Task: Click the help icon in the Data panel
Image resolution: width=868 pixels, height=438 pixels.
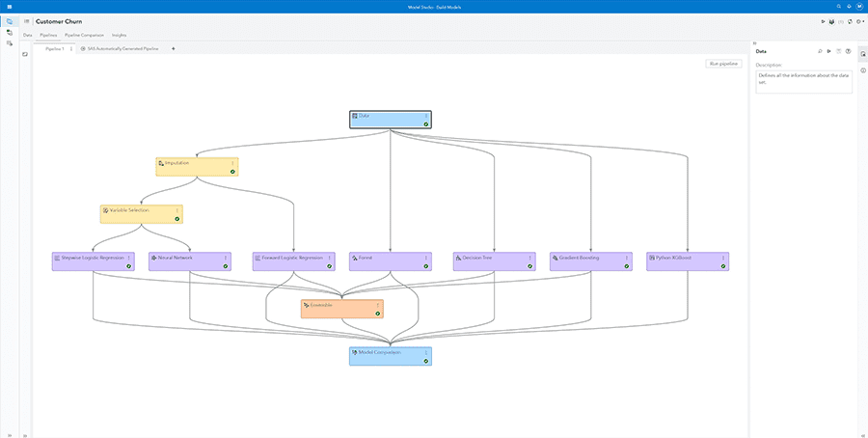Action: 848,51
